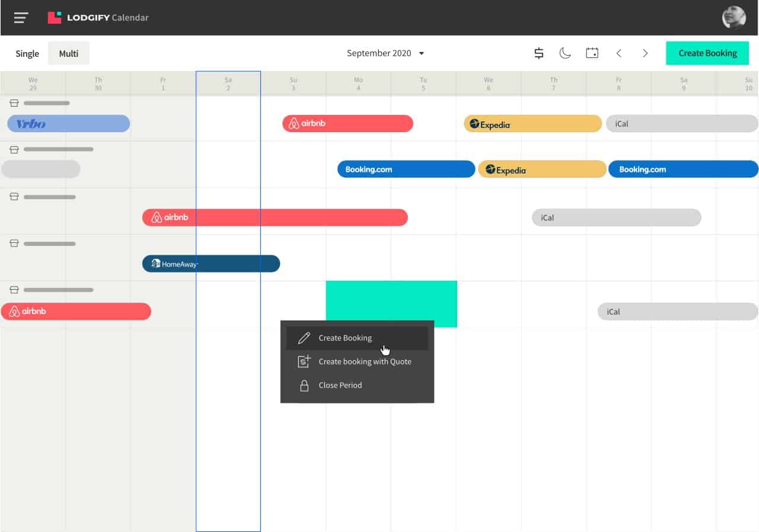
Task: Click the moon nights icon
Action: pyautogui.click(x=565, y=53)
